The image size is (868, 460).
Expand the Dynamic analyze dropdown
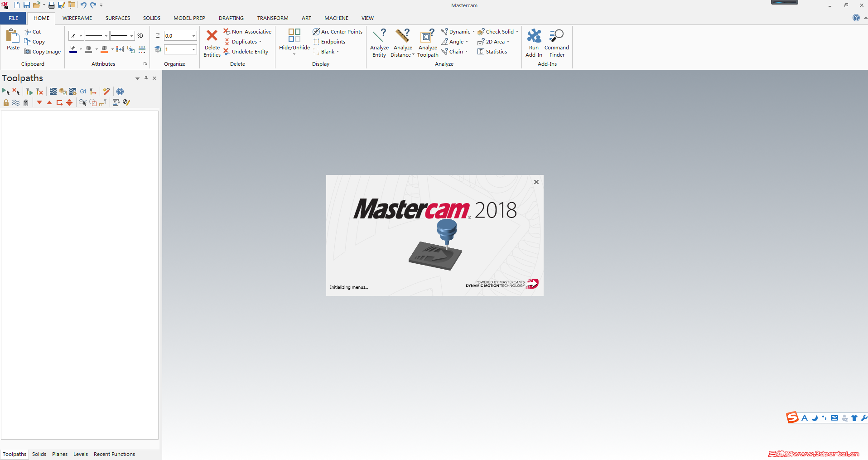(473, 32)
